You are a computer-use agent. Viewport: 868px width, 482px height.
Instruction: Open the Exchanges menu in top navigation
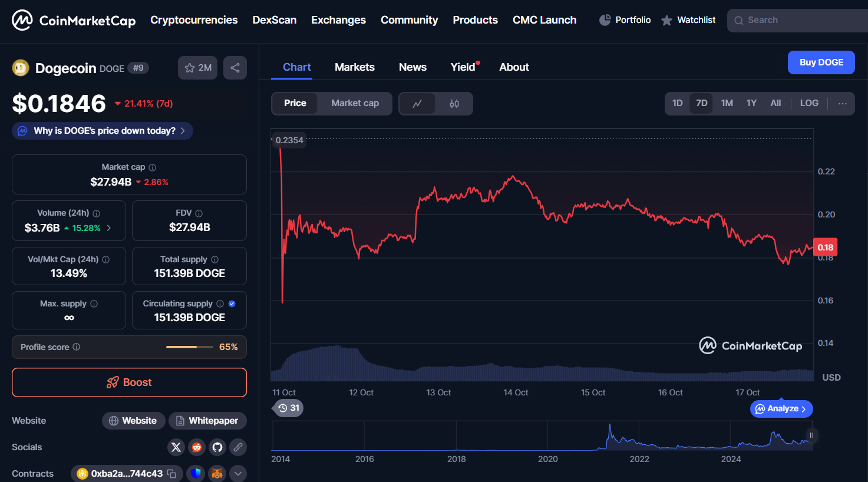pos(338,20)
